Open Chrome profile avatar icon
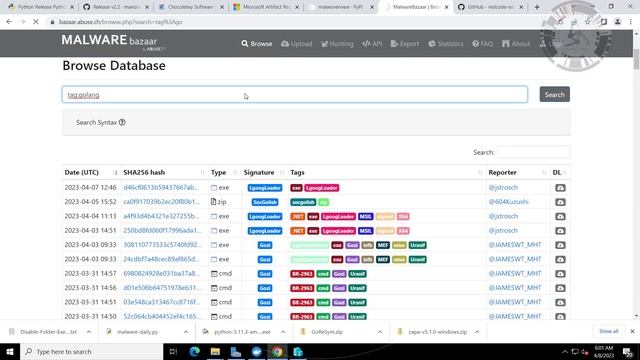 coord(618,22)
